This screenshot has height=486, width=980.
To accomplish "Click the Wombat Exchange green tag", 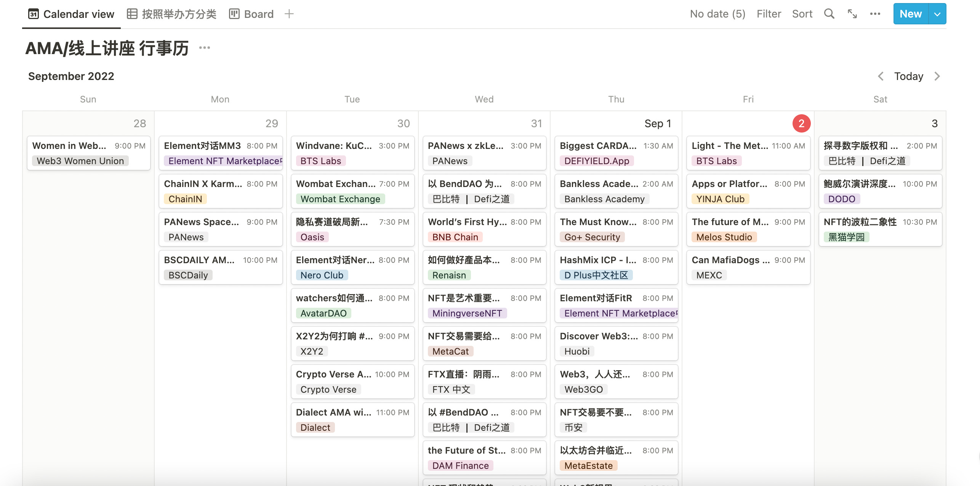I will tap(340, 199).
